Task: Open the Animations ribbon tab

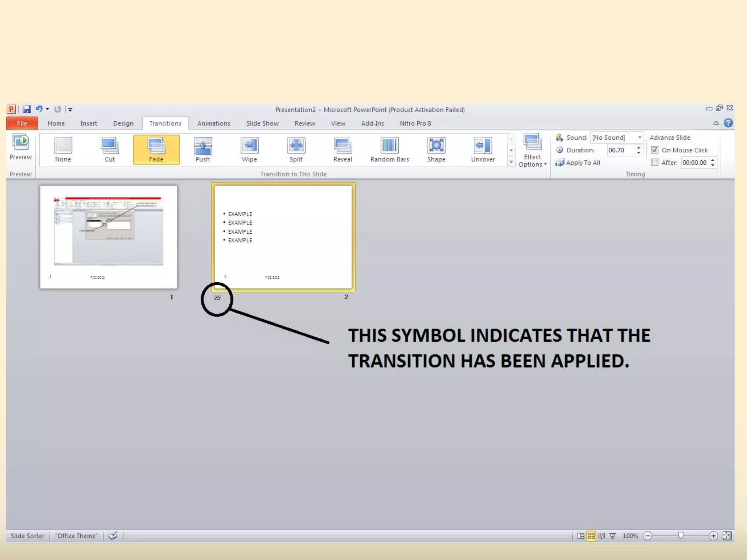Action: pyautogui.click(x=214, y=123)
